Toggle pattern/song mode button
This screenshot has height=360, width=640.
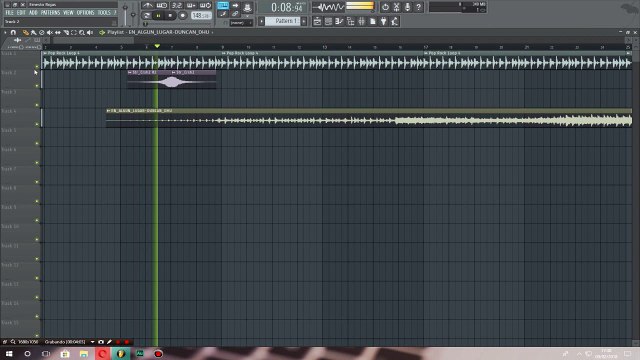(x=147, y=16)
